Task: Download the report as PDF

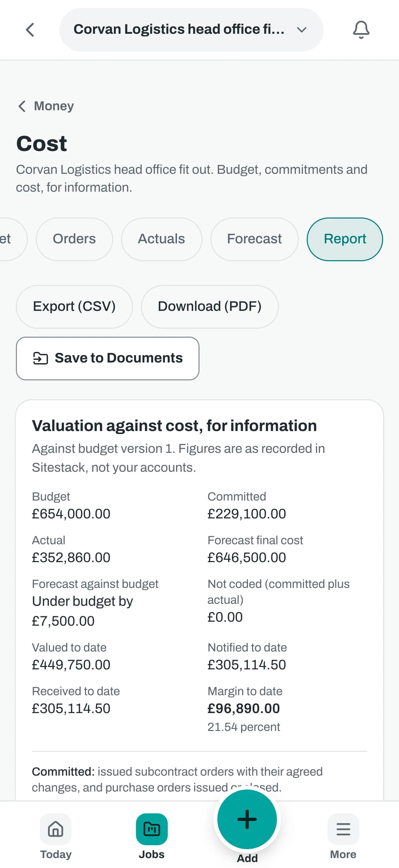Action: click(x=209, y=306)
